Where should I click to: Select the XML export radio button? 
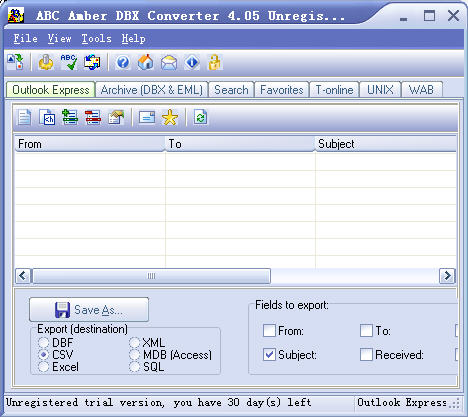pyautogui.click(x=134, y=342)
